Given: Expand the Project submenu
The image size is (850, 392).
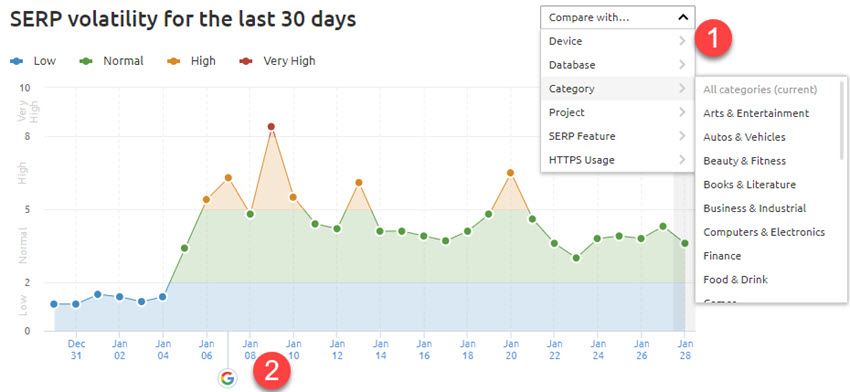Looking at the screenshot, I should click(x=617, y=113).
